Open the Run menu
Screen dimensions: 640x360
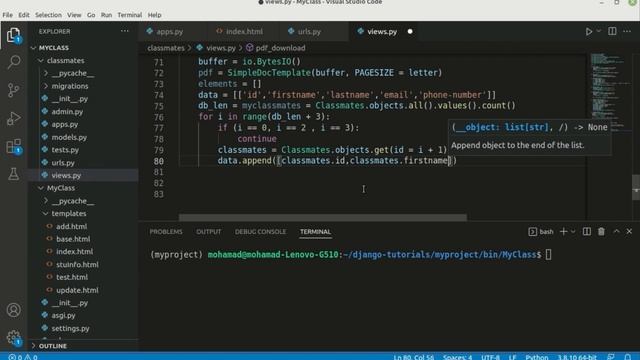(x=106, y=15)
